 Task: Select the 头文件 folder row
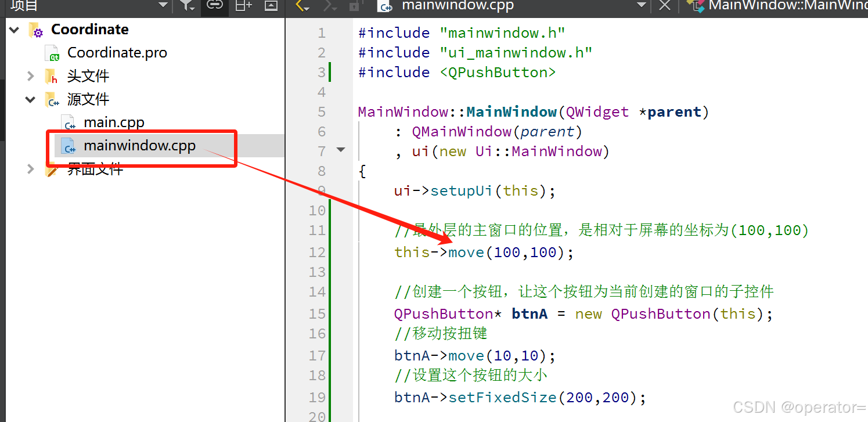click(88, 76)
